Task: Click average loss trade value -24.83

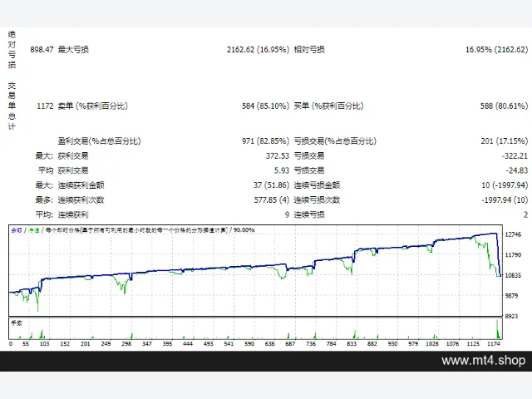Action: coord(517,170)
